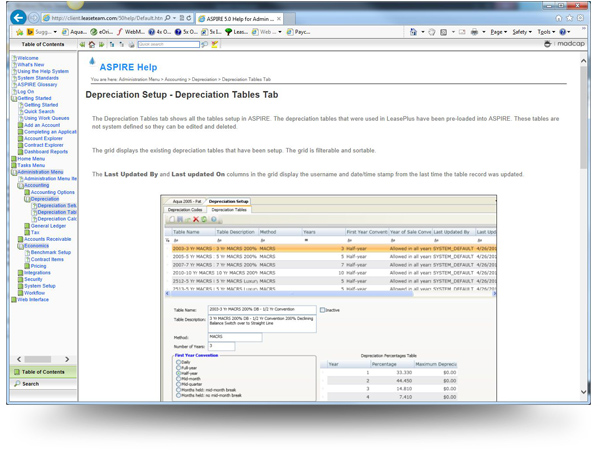Collapse the Depreciation tree node
The height and width of the screenshot is (450, 600).
pos(27,199)
